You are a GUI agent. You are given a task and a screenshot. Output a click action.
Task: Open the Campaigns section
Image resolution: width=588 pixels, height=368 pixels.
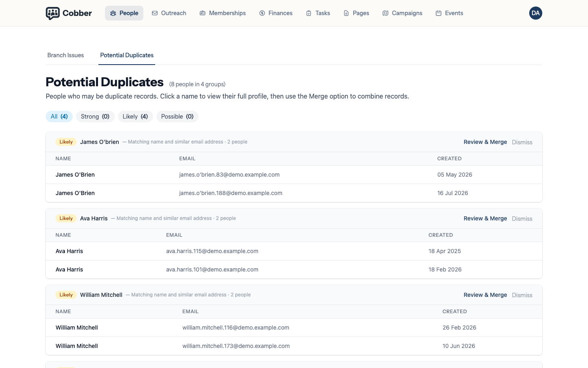[x=403, y=13]
